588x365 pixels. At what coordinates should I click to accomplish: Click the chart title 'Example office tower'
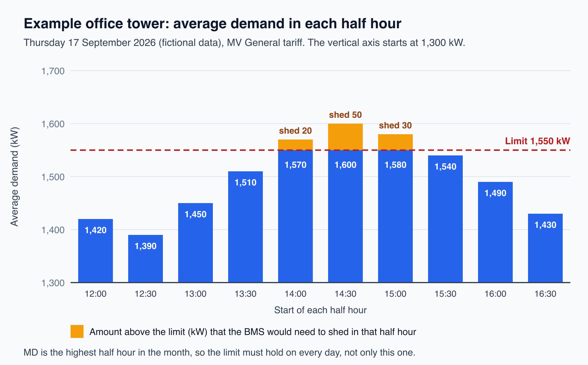click(212, 24)
